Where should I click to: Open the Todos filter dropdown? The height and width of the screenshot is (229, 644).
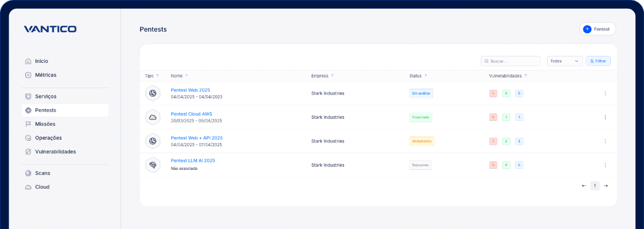565,61
